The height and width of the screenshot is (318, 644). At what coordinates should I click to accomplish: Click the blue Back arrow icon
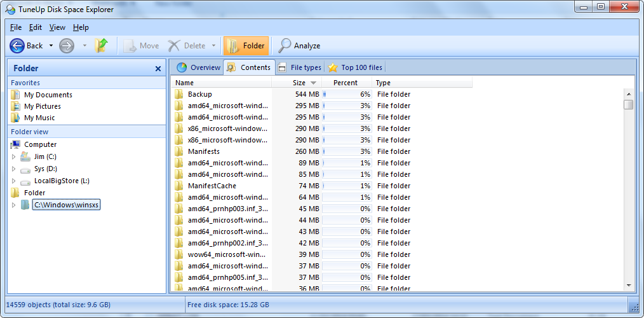(17, 46)
